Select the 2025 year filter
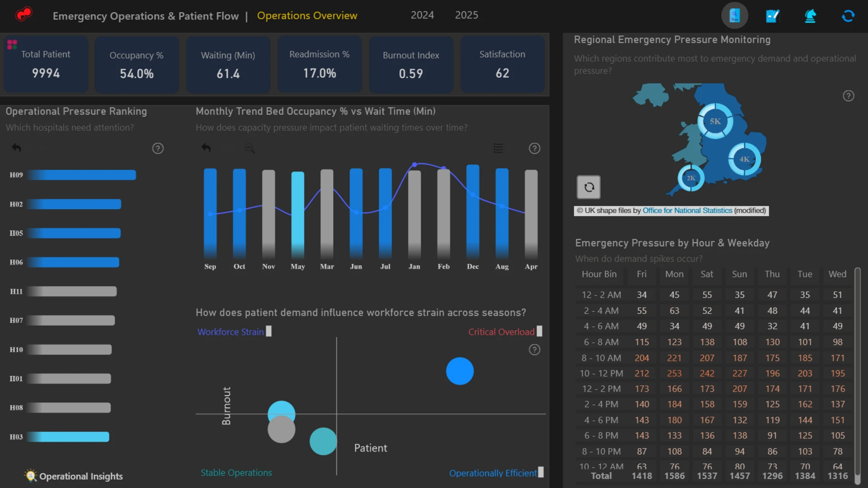The image size is (868, 488). coord(467,15)
